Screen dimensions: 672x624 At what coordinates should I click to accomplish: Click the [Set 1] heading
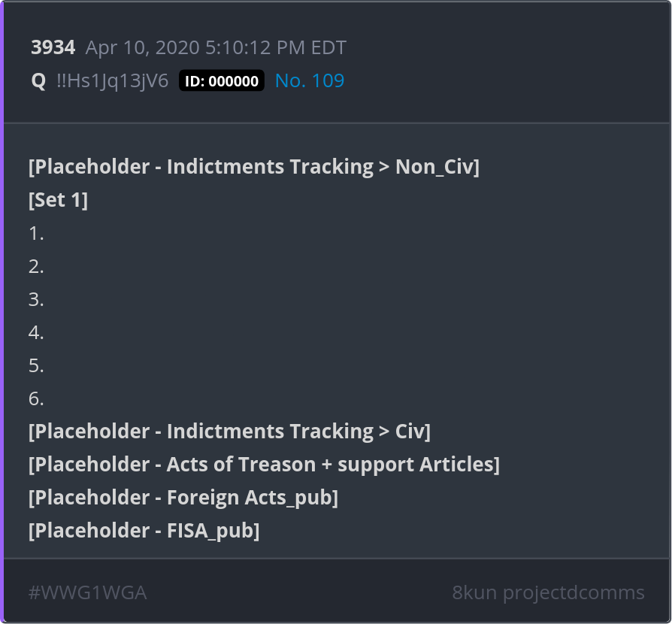[58, 200]
